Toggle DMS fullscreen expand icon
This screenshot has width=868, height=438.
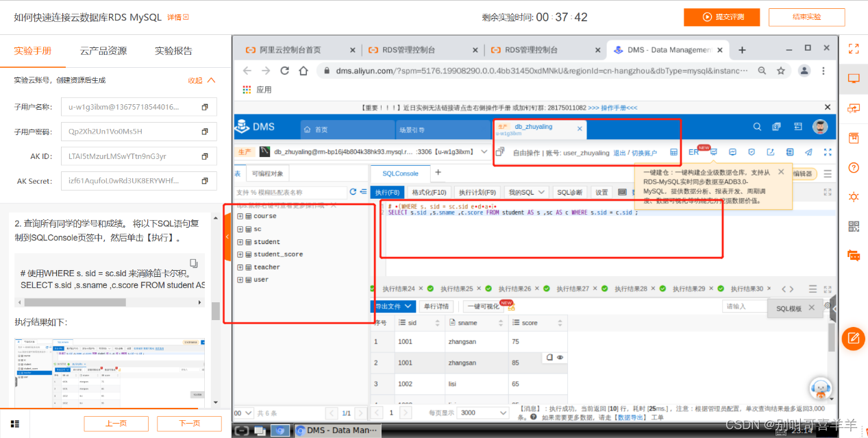point(828,152)
